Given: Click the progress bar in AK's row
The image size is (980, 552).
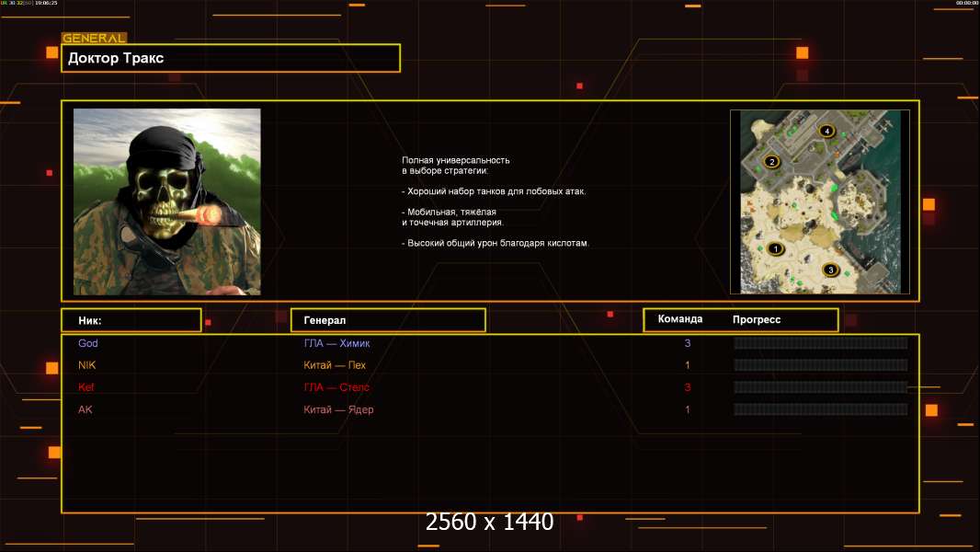Looking at the screenshot, I should tap(820, 409).
